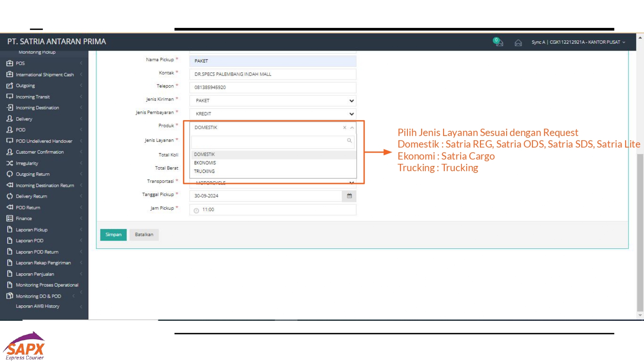Click the Batalkan button
Image resolution: width=644 pixels, height=362 pixels.
click(144, 235)
